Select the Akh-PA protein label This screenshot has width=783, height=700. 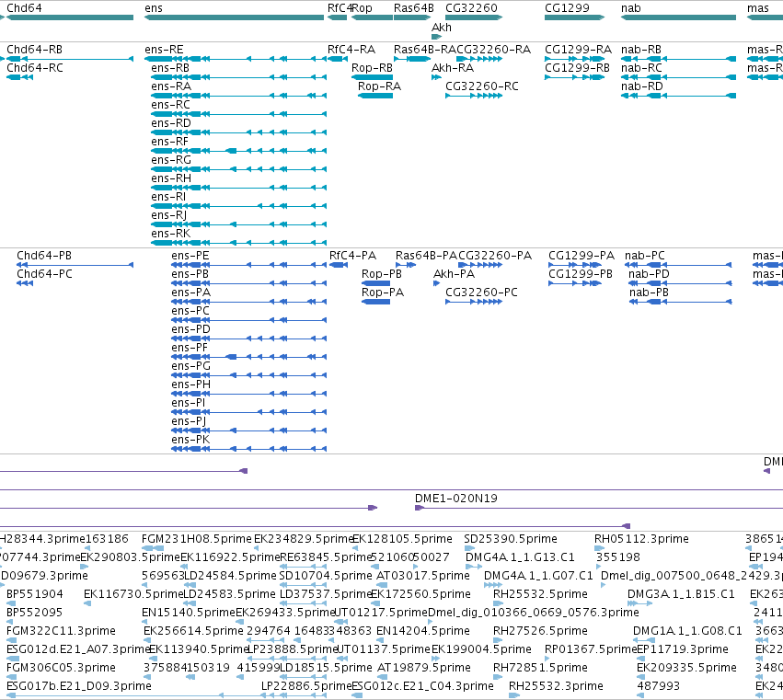tap(454, 274)
